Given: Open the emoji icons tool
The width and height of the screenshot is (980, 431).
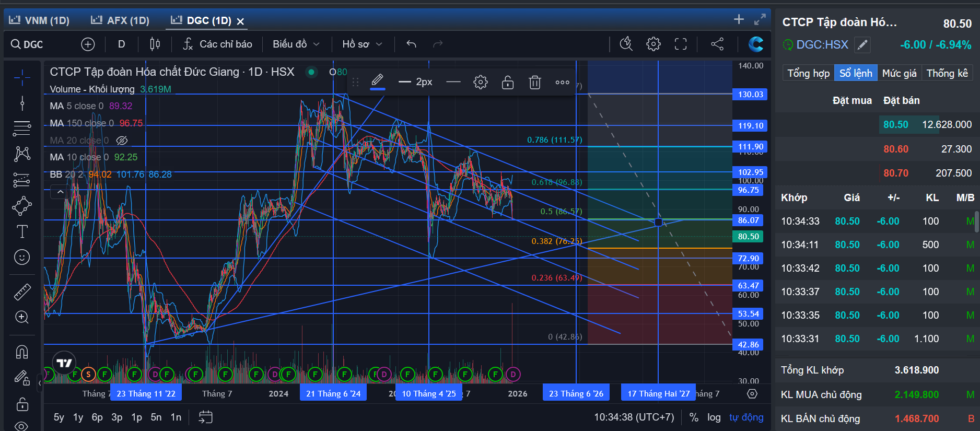Looking at the screenshot, I should pos(22,257).
